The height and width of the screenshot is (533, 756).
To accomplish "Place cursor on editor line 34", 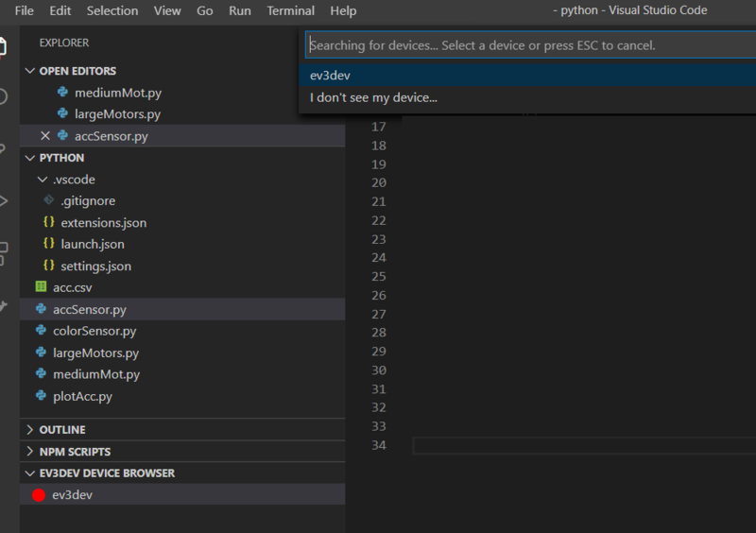I will click(584, 446).
